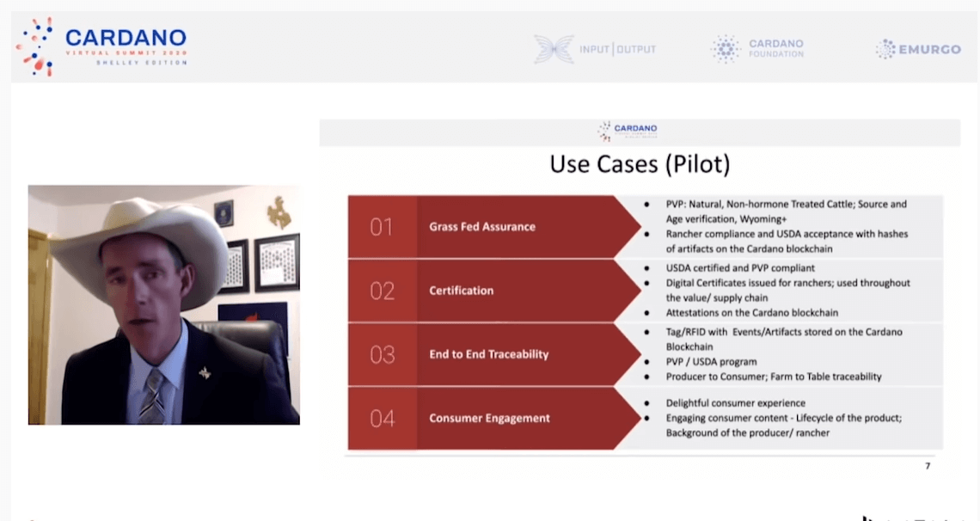Click the 'End to End Traceability' label
Image resolution: width=980 pixels, height=521 pixels.
click(x=489, y=354)
